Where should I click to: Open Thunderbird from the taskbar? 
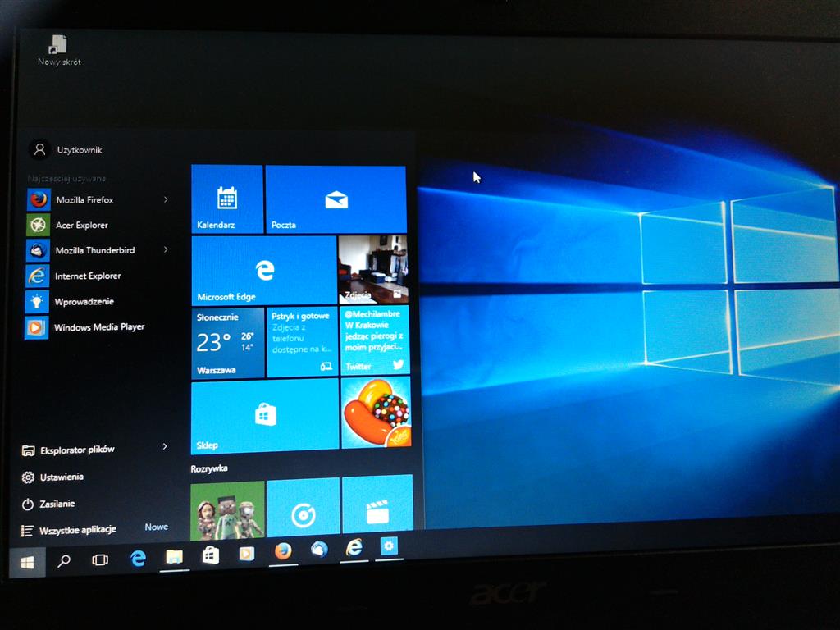click(319, 549)
